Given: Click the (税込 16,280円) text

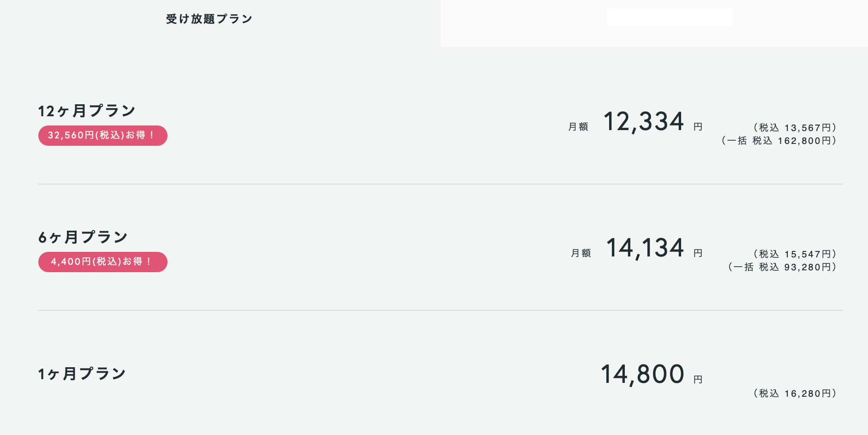Looking at the screenshot, I should (x=794, y=393).
